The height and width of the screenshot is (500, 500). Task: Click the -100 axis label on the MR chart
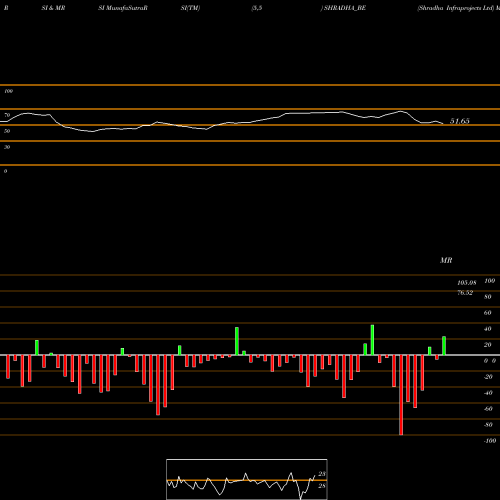coord(490,441)
